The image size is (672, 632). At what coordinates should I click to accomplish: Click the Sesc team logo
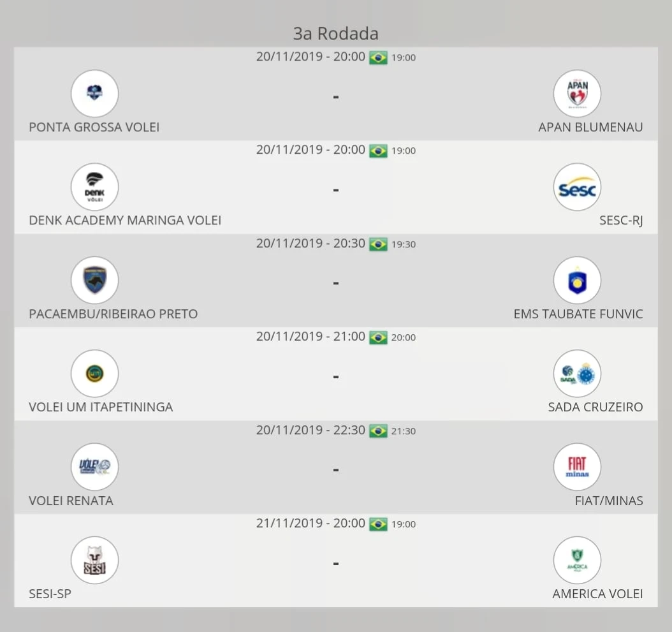click(577, 187)
